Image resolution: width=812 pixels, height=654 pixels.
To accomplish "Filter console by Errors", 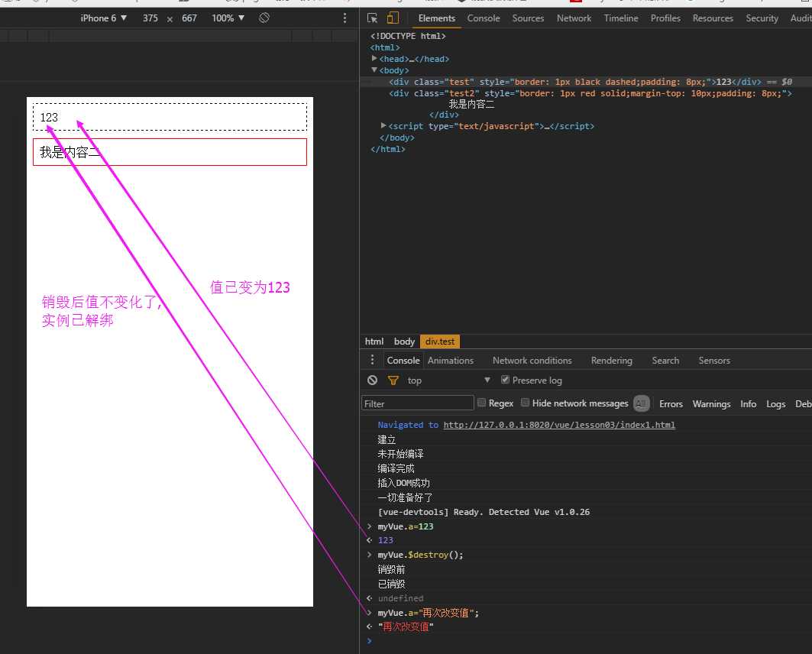I will pos(671,404).
